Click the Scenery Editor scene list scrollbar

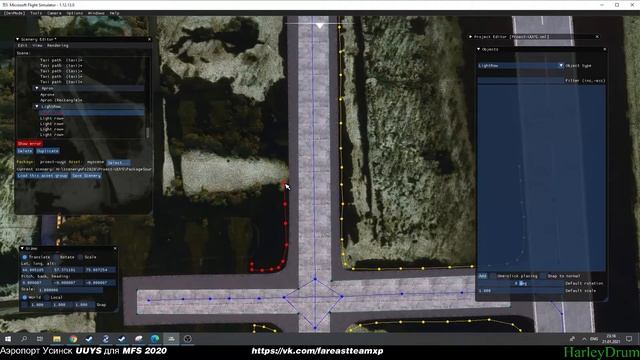coord(147,133)
